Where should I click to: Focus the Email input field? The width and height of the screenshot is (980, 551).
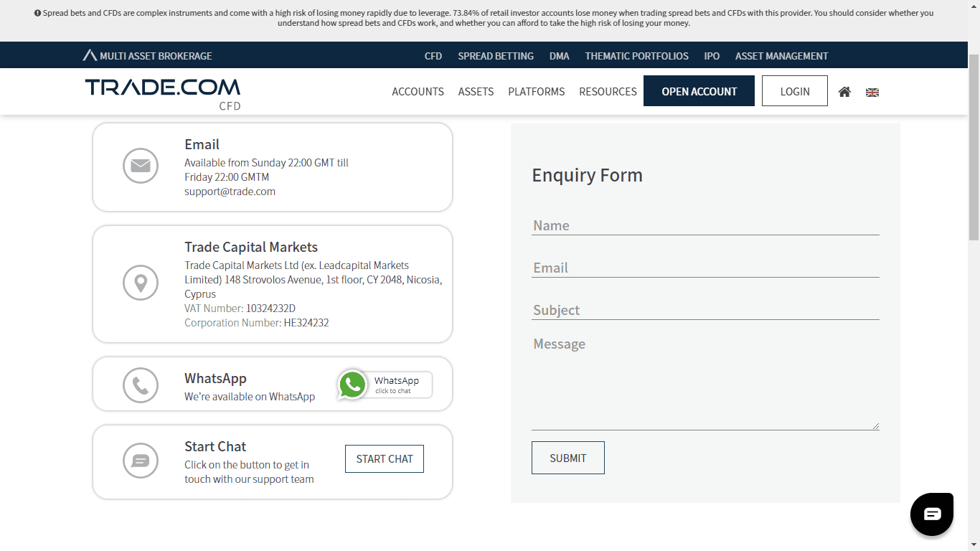click(705, 268)
